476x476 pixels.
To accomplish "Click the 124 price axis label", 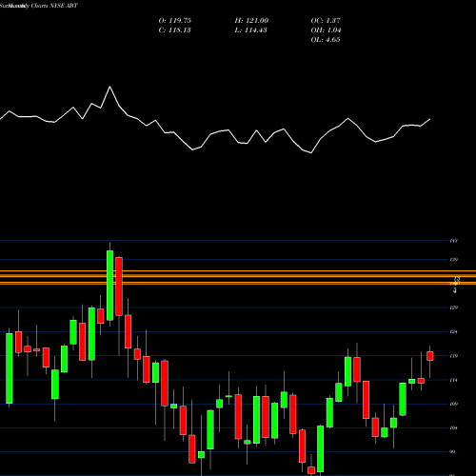I will coord(454,331).
